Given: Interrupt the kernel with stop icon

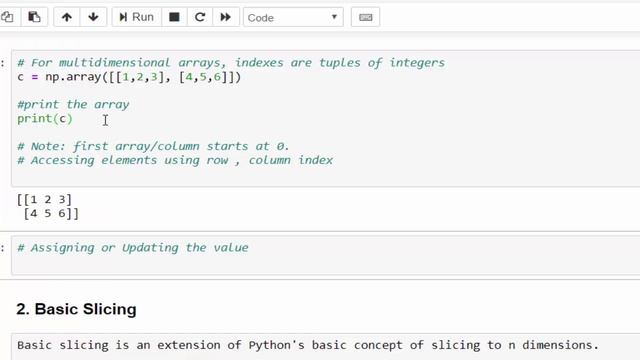Looking at the screenshot, I should (174, 17).
